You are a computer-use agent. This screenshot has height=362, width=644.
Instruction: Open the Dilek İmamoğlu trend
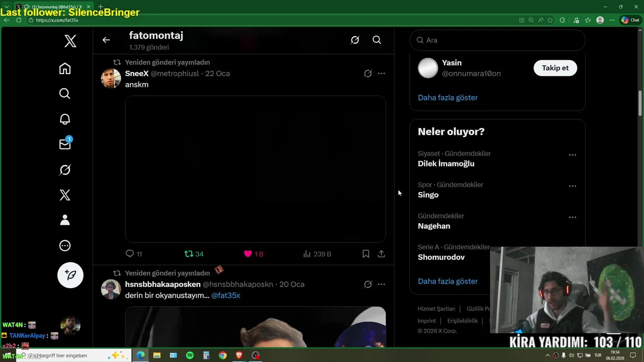(446, 163)
